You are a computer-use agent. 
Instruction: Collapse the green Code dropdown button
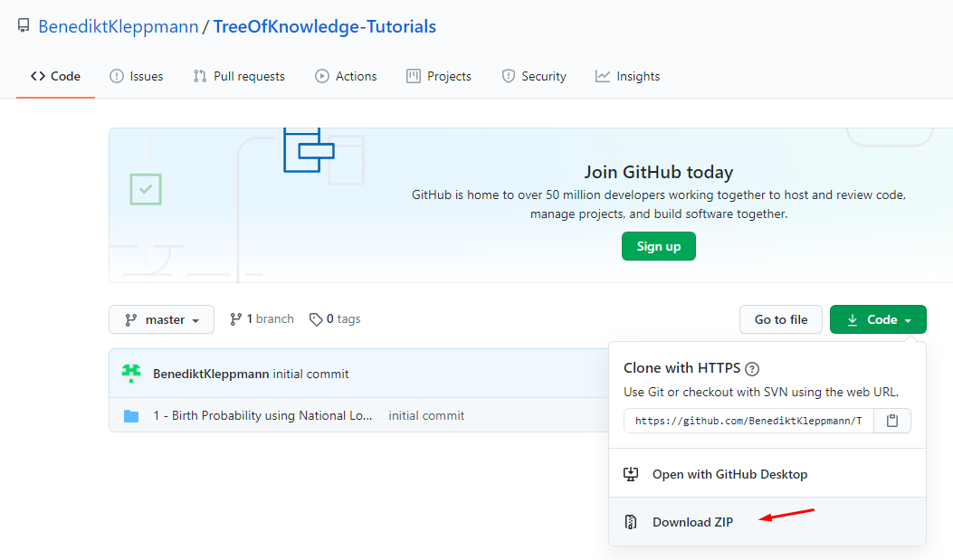coord(878,319)
